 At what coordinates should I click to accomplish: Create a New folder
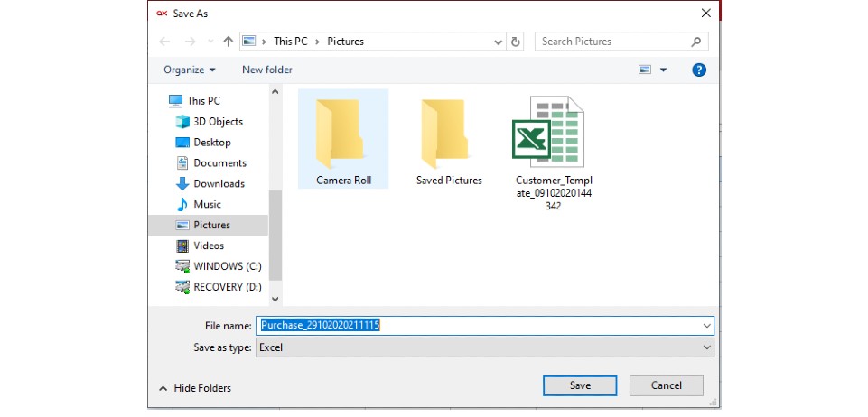267,69
